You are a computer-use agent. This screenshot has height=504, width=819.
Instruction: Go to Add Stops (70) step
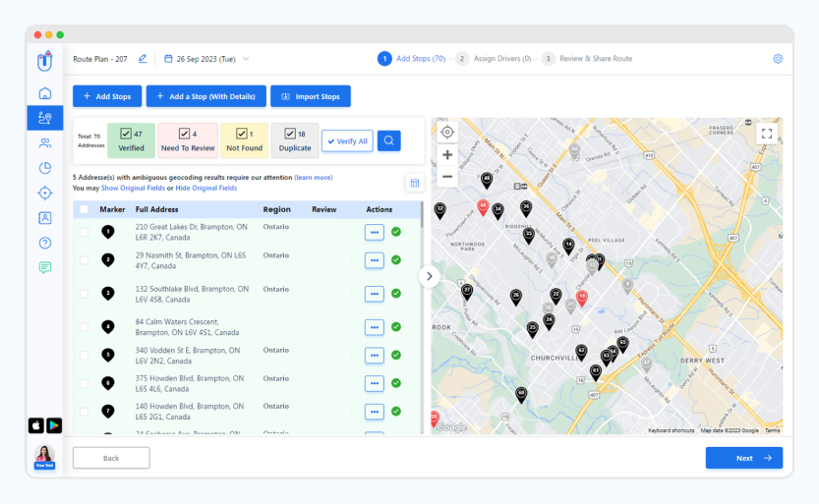click(412, 58)
